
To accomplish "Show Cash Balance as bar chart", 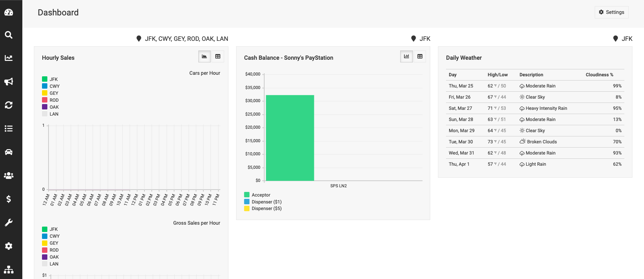I will (x=406, y=57).
